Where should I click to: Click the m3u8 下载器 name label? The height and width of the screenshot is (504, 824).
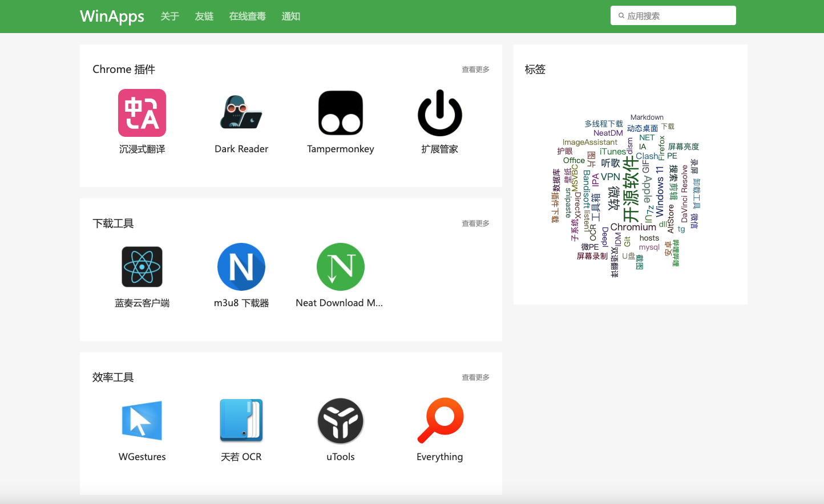(241, 303)
